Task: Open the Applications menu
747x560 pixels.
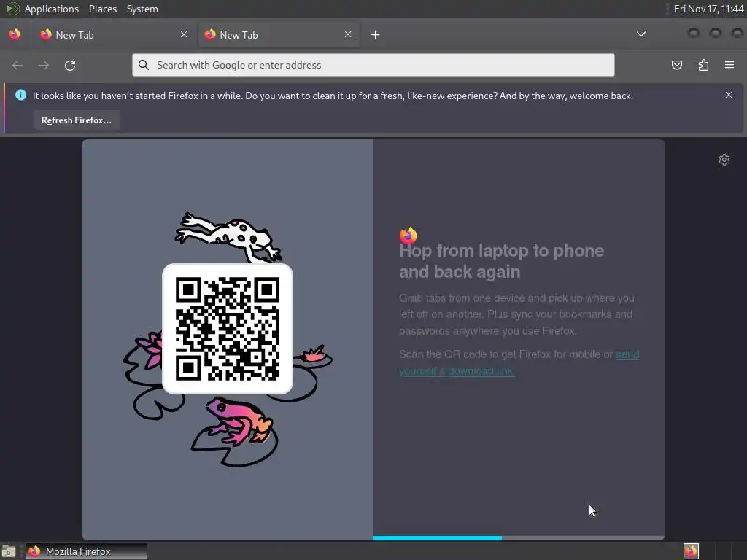Action: click(52, 9)
